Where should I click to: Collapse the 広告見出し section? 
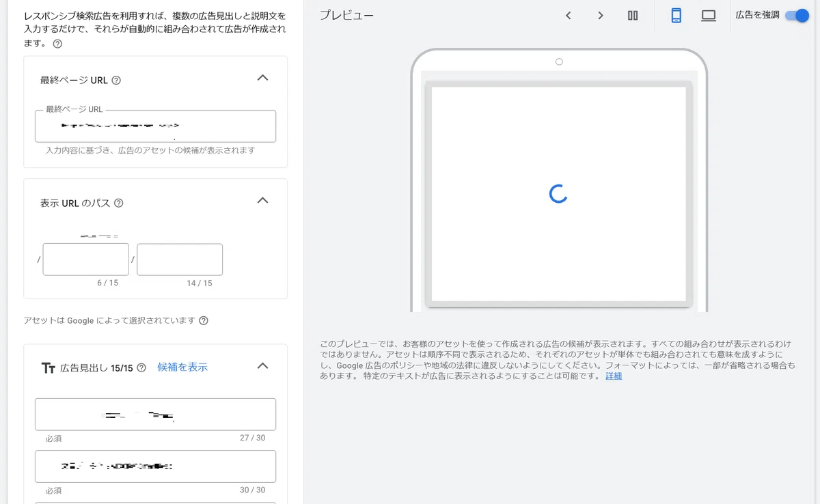(262, 366)
